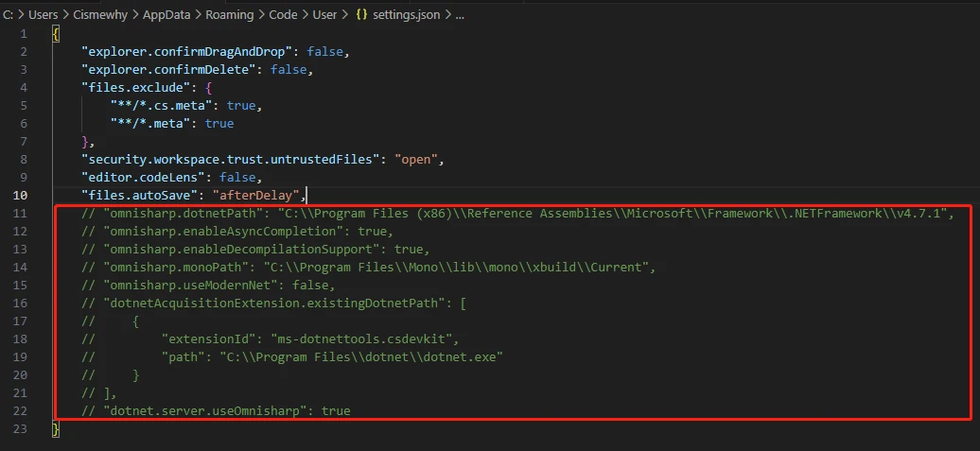The image size is (980, 451).
Task: Click the "**/*.meta" pattern string
Action: coord(151,123)
